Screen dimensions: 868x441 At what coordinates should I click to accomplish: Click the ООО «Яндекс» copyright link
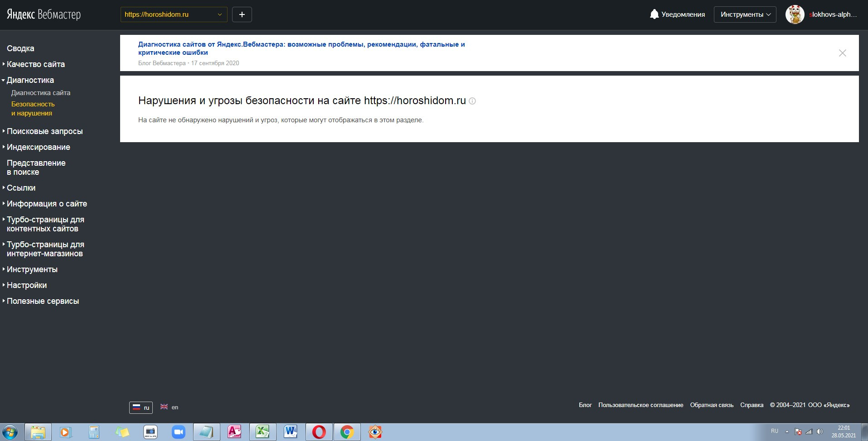[829, 405]
